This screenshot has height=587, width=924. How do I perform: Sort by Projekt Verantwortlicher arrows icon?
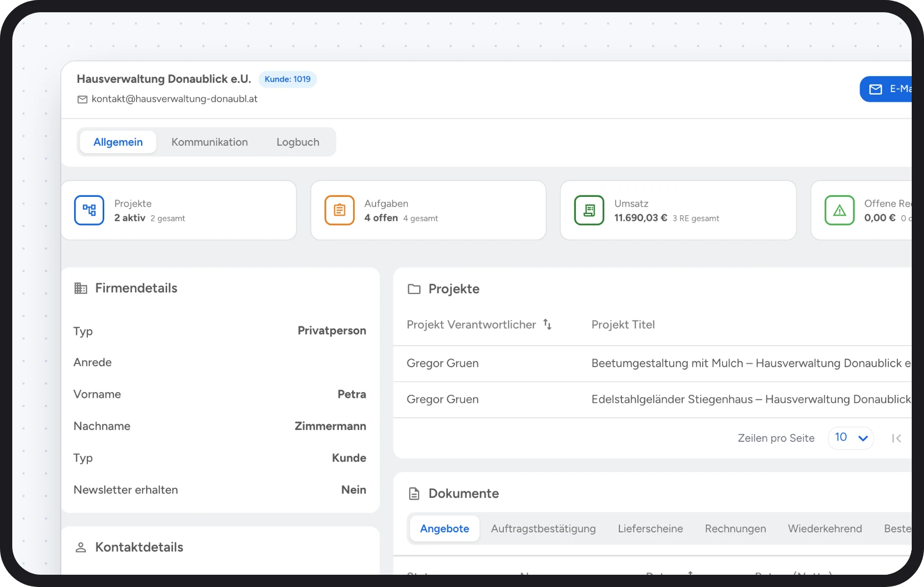click(547, 324)
